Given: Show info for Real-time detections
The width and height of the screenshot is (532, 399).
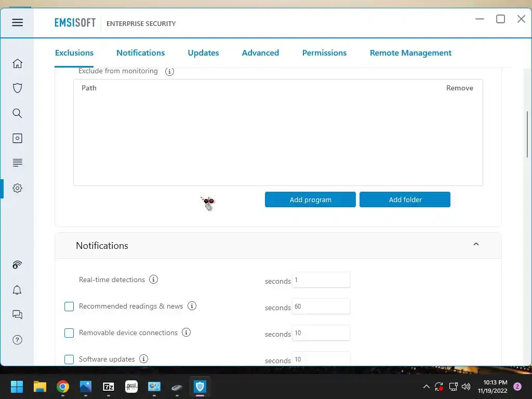Looking at the screenshot, I should coord(153,279).
